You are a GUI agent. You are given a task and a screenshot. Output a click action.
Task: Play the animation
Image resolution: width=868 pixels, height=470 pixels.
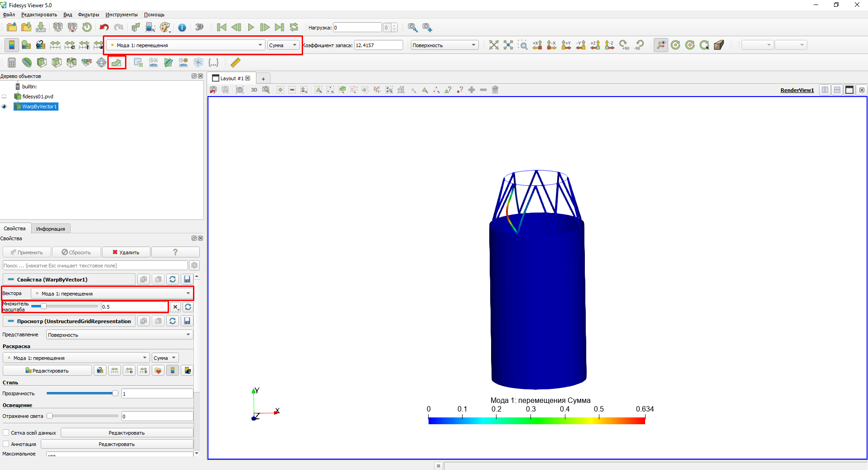251,27
